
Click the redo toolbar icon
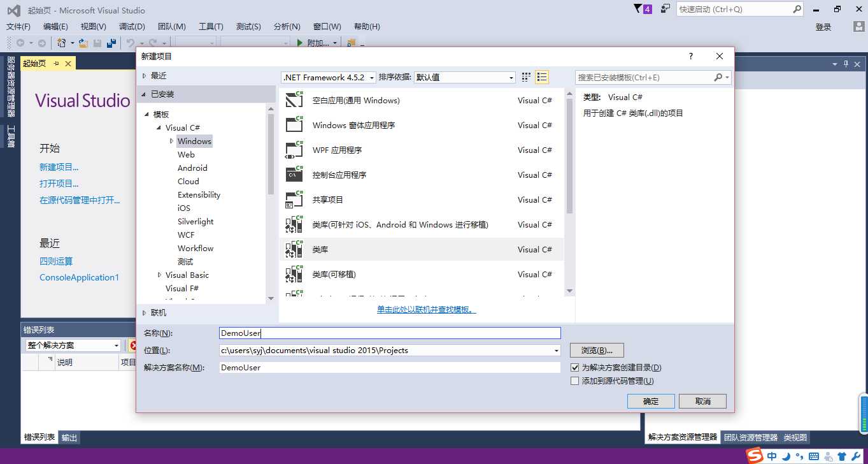pyautogui.click(x=153, y=43)
